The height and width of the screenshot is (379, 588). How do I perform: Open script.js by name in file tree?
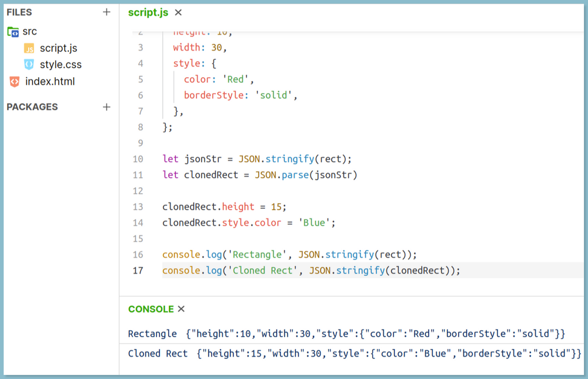coord(58,48)
